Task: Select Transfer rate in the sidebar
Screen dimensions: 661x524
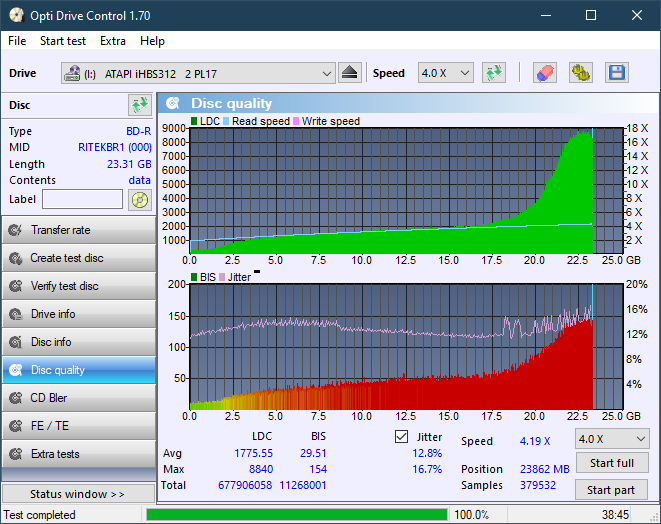Action: point(78,230)
